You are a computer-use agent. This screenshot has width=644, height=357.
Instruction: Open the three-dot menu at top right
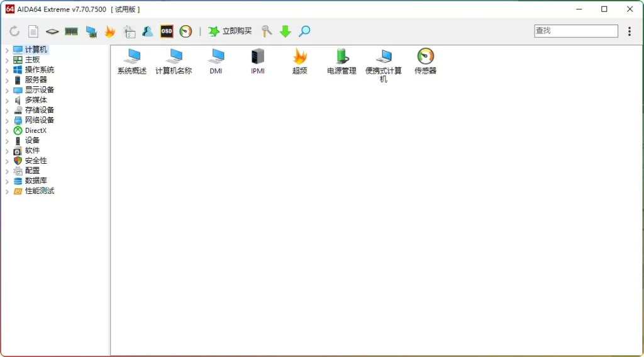tap(629, 31)
